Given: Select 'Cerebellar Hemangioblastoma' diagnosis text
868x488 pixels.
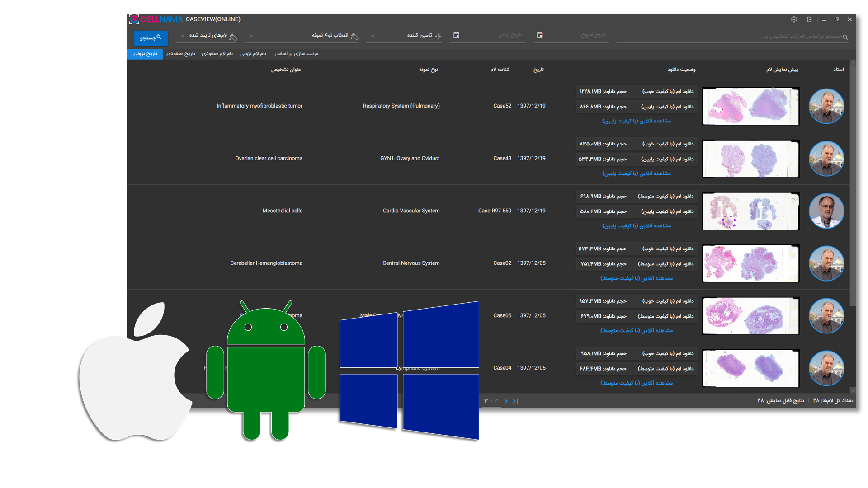Looking at the screenshot, I should [266, 263].
